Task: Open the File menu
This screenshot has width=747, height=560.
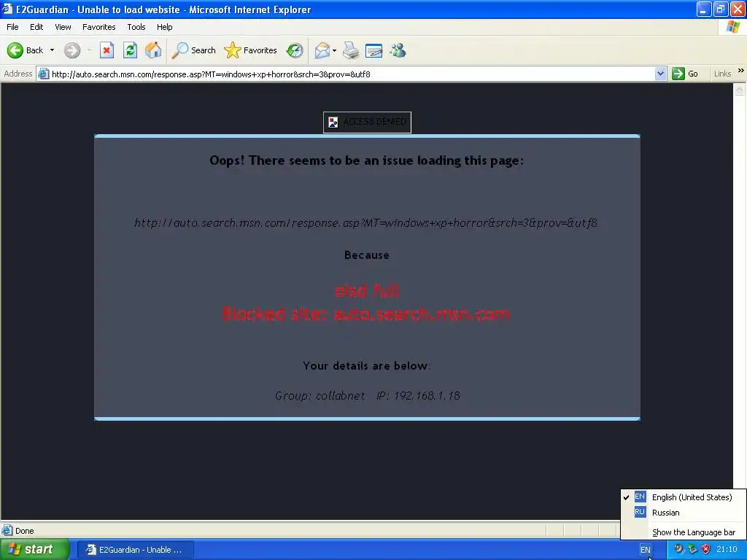Action: click(x=12, y=27)
